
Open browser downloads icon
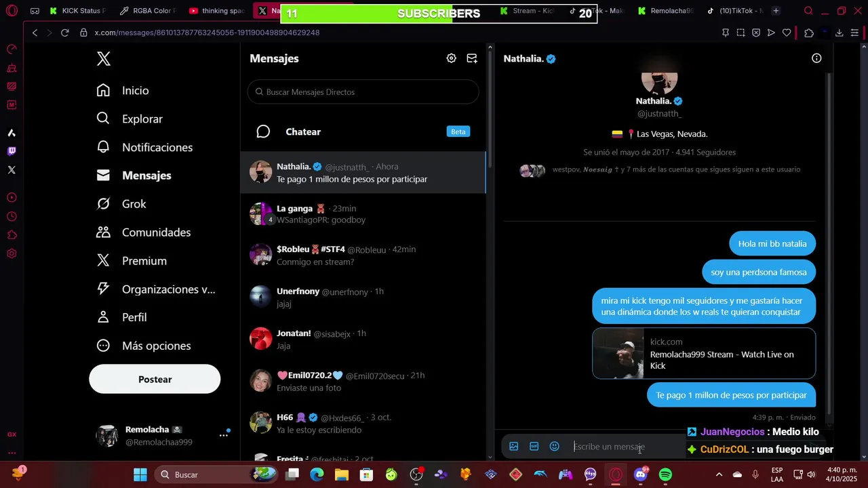click(840, 33)
